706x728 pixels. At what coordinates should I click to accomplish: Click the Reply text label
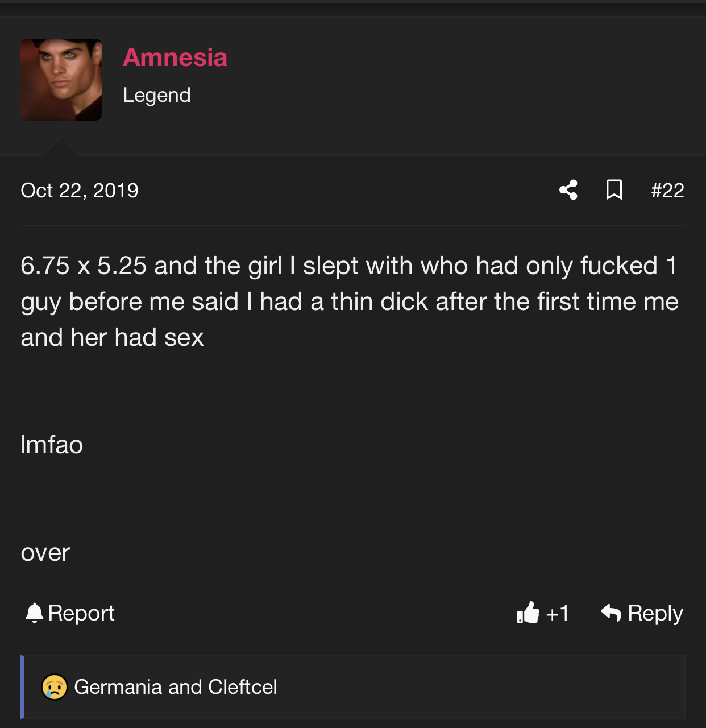click(x=655, y=613)
